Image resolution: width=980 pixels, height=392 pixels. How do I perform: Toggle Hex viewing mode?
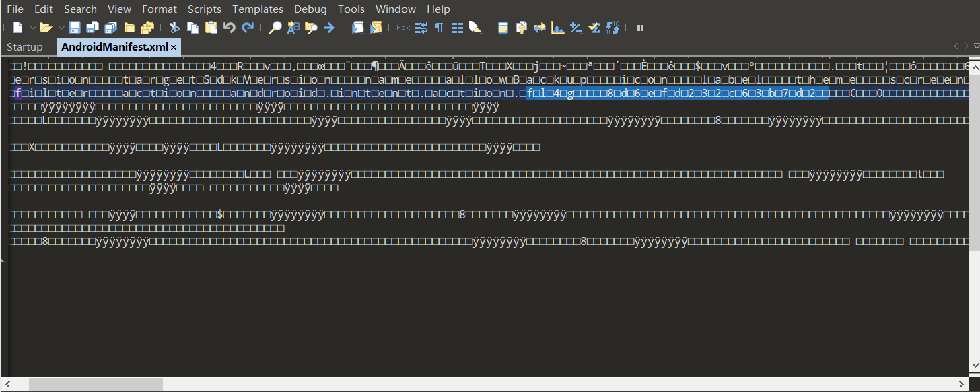403,27
